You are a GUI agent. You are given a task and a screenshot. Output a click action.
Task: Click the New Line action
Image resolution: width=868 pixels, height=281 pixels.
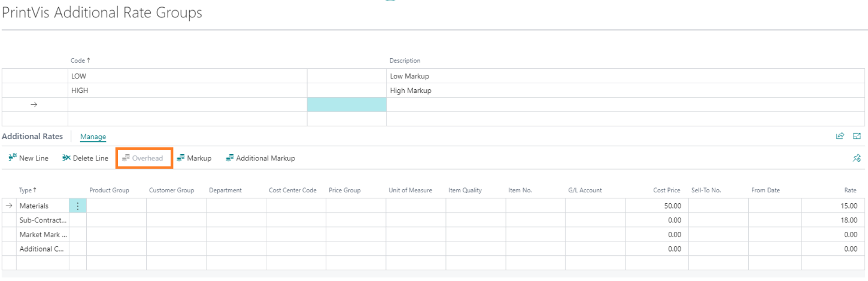[29, 158]
